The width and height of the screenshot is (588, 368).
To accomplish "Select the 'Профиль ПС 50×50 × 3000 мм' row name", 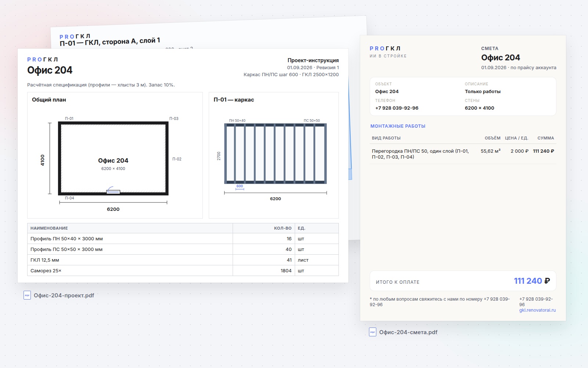I will coord(67,250).
